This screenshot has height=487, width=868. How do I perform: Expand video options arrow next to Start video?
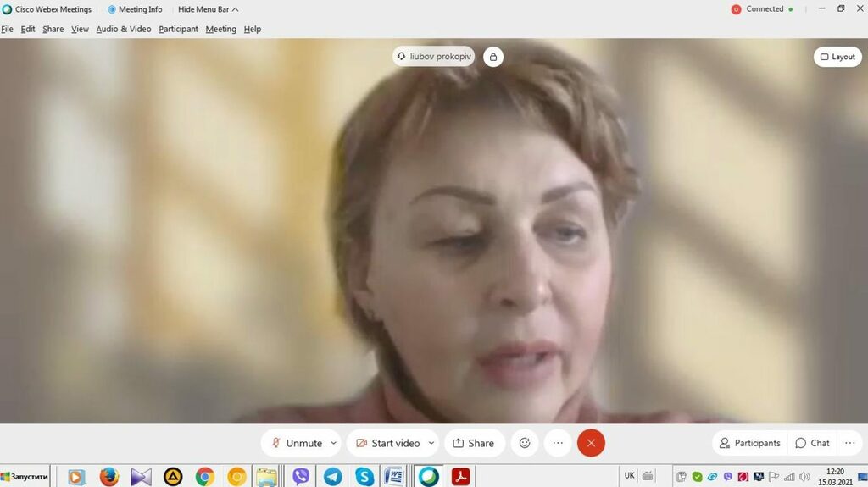[x=431, y=443]
